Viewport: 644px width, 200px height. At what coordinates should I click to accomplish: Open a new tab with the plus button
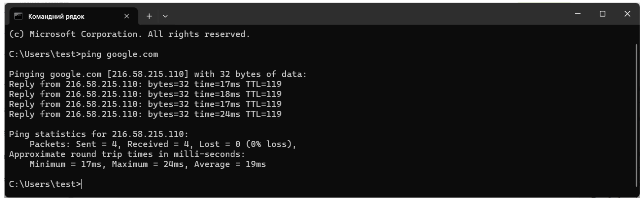point(149,17)
